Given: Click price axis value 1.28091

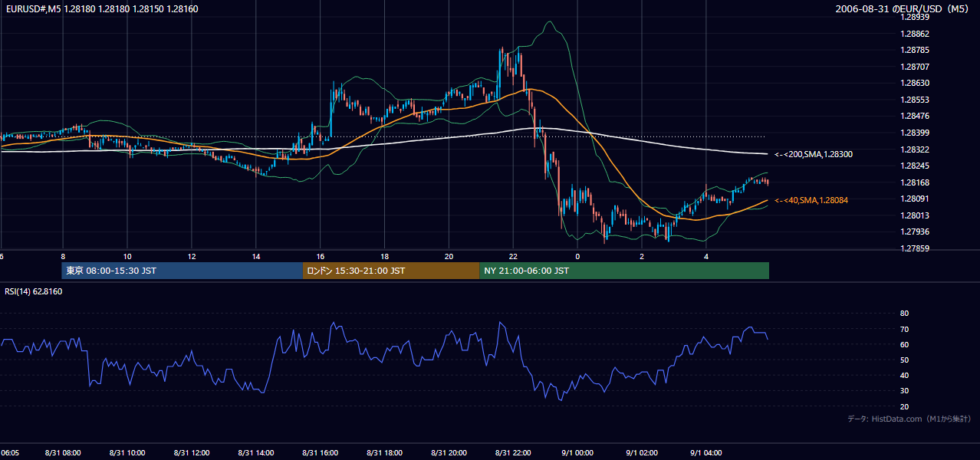Looking at the screenshot, I should pos(914,199).
